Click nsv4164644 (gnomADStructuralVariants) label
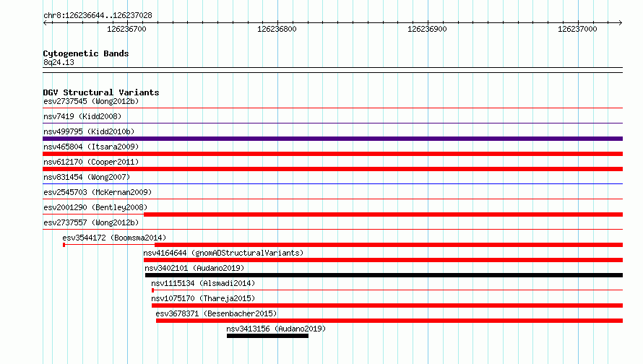This screenshot has width=643, height=364. click(223, 253)
